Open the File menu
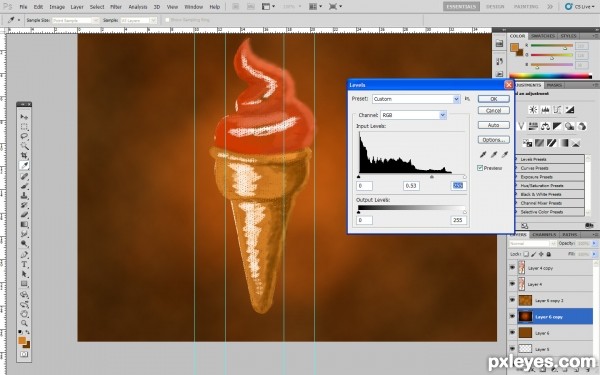Image resolution: width=600 pixels, height=375 pixels. 23,7
